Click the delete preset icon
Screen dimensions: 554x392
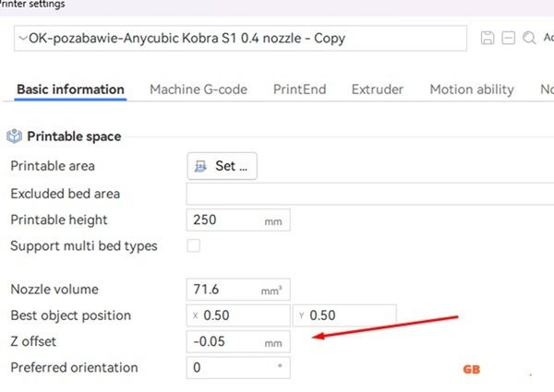coord(508,38)
